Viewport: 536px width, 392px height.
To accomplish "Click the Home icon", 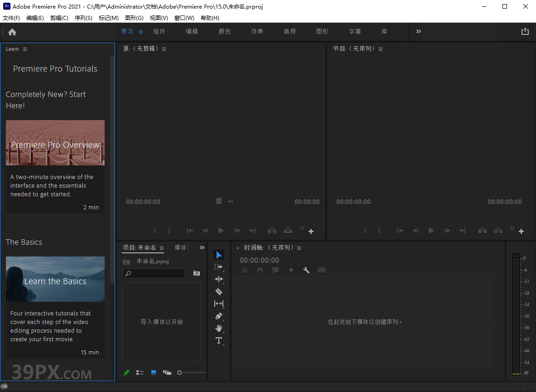I will 12,32.
